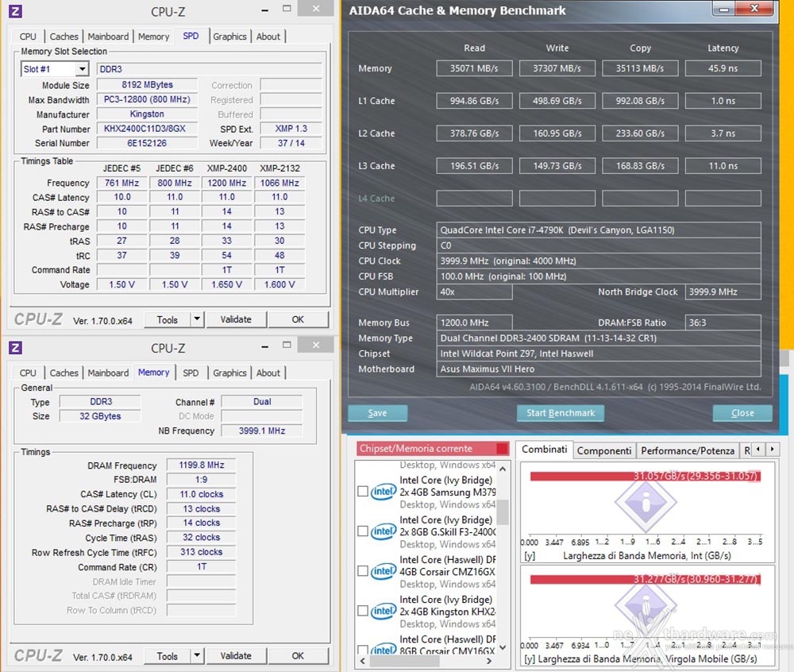
Task: Click Tools in the CPU-Z SPD window
Action: 168,319
